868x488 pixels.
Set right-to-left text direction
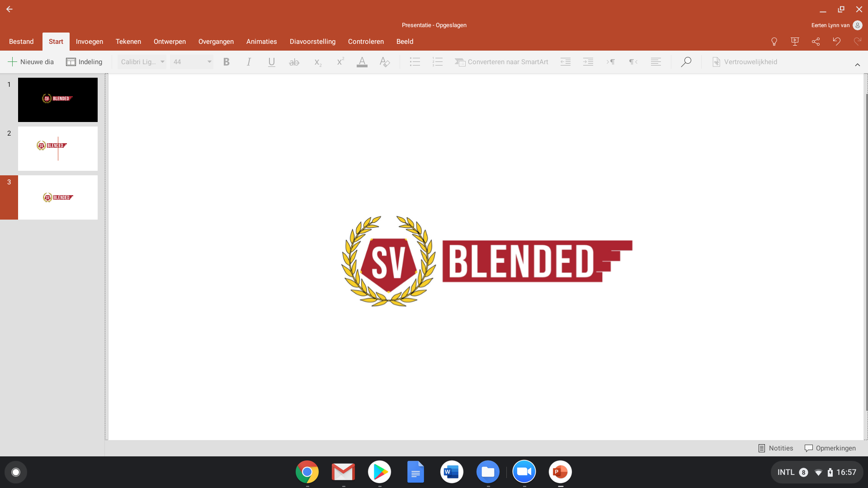pos(633,62)
